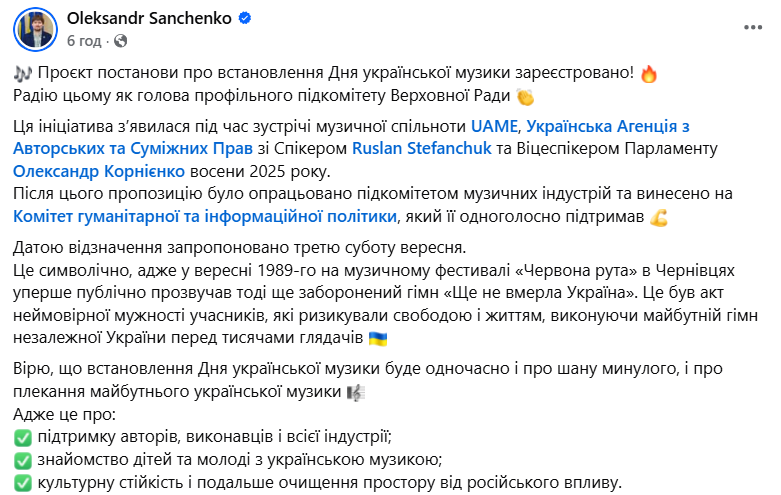781x495 pixels.
Task: Click the musical notes emoji starting the post
Action: [25, 74]
